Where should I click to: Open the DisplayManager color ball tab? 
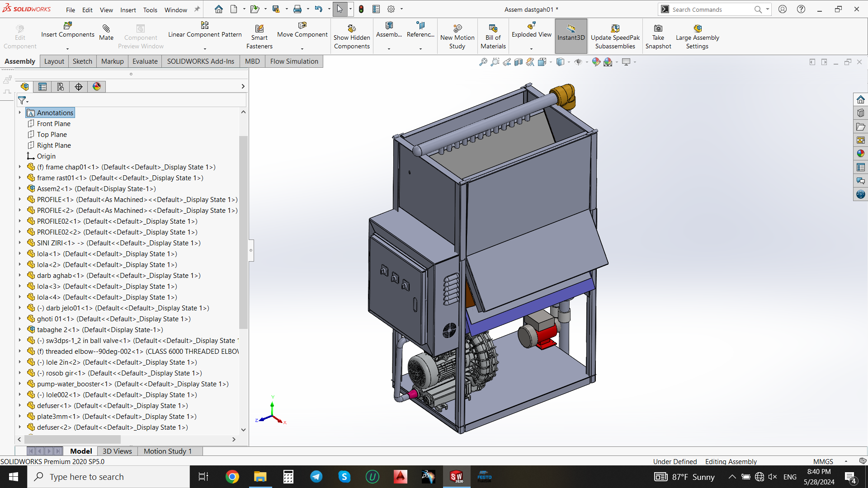pos(97,87)
